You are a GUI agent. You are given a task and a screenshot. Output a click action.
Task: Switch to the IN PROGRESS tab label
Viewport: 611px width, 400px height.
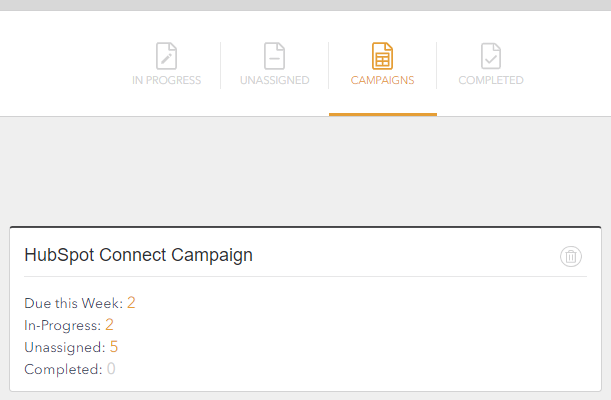coord(166,80)
